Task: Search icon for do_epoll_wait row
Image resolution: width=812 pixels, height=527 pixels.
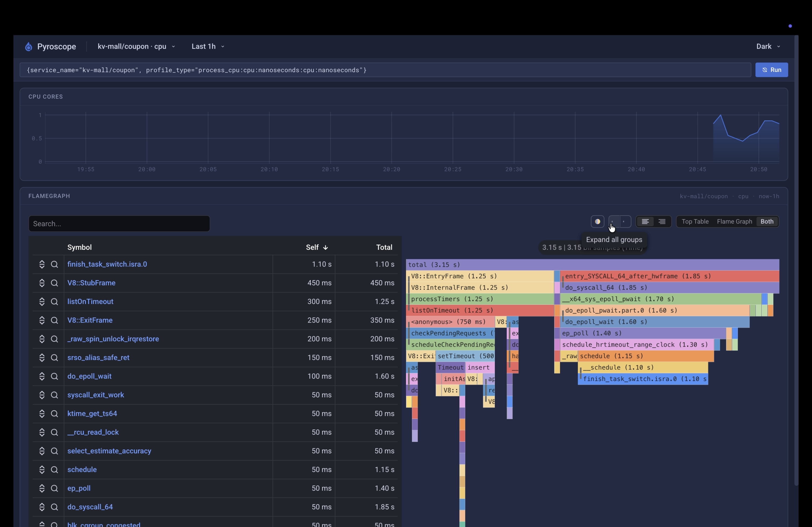Action: tap(54, 376)
